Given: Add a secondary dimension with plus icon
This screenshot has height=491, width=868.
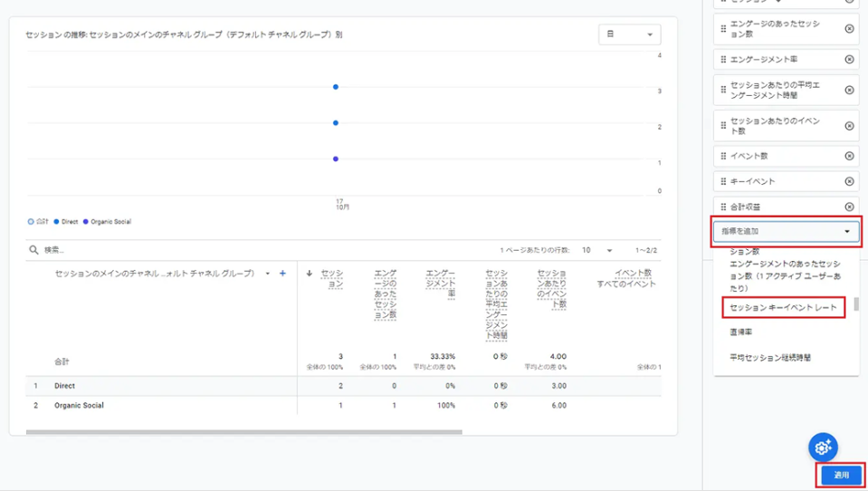Looking at the screenshot, I should (x=282, y=274).
